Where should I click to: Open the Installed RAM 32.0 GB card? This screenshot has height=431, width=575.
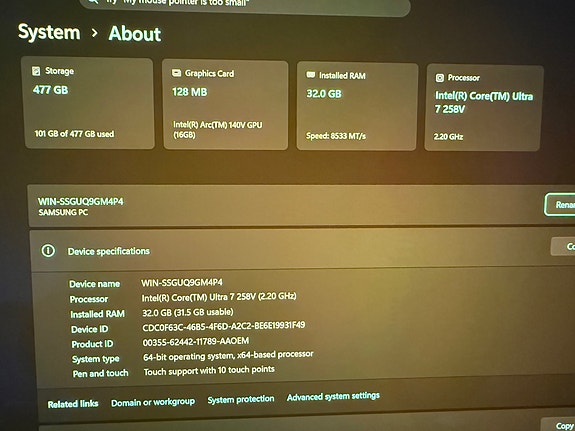coord(357,107)
